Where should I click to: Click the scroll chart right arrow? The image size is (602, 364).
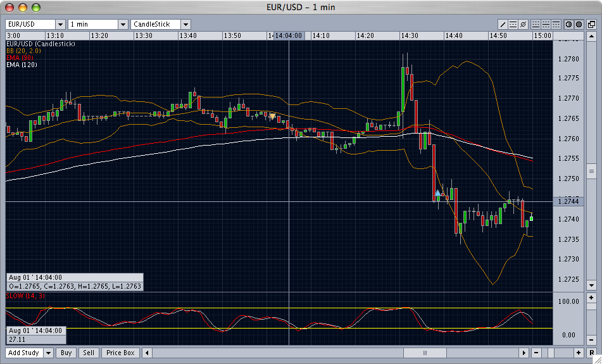tap(524, 353)
